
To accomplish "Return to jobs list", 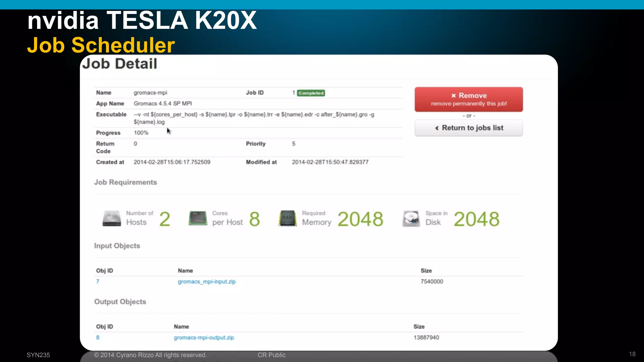I will [469, 128].
